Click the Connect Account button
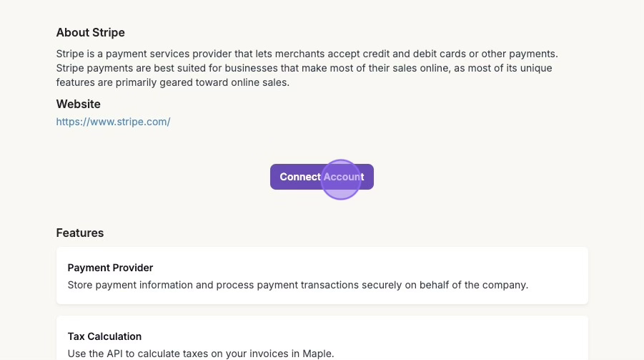644x360 pixels. click(x=322, y=177)
